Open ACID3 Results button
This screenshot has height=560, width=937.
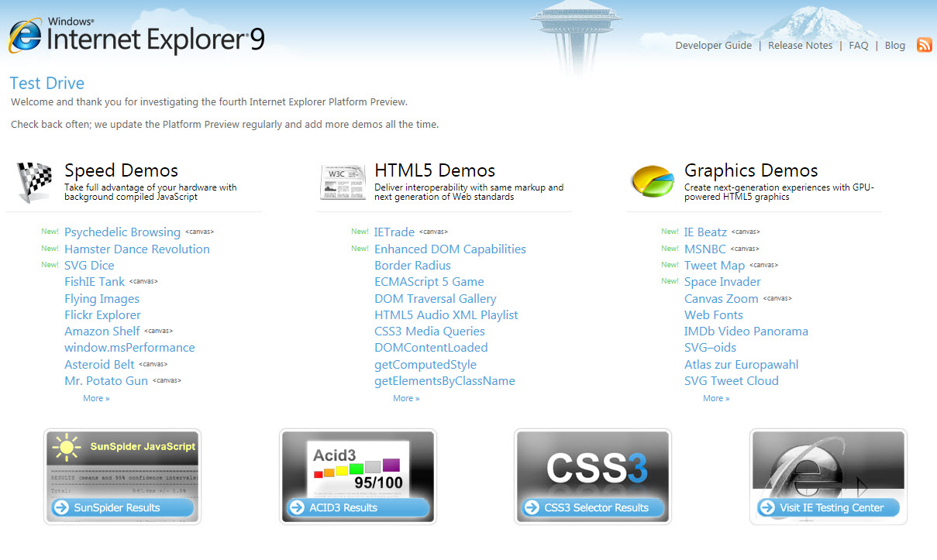[x=358, y=507]
